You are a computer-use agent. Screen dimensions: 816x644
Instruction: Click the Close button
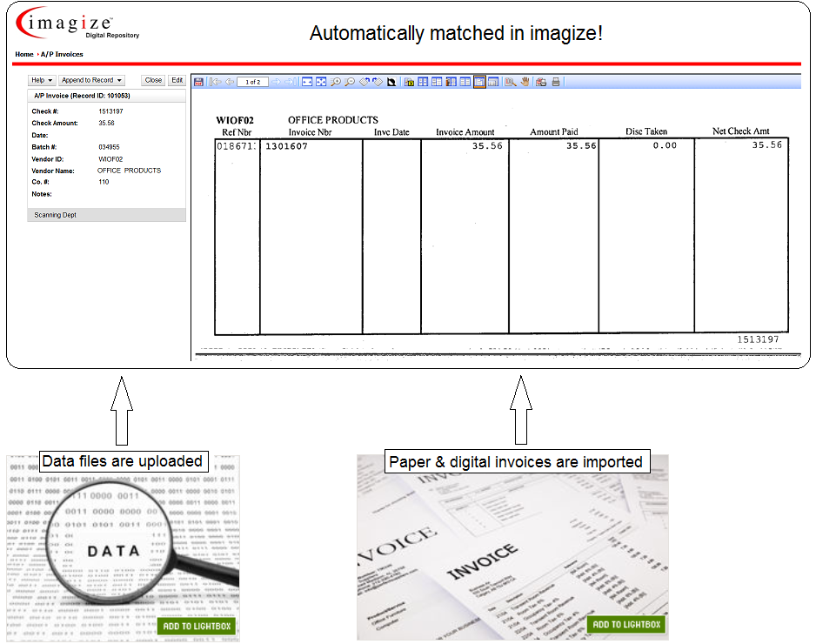[153, 80]
